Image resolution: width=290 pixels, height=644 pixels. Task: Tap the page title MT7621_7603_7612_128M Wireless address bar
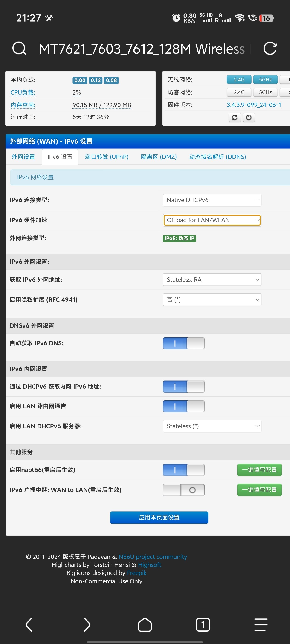[142, 49]
